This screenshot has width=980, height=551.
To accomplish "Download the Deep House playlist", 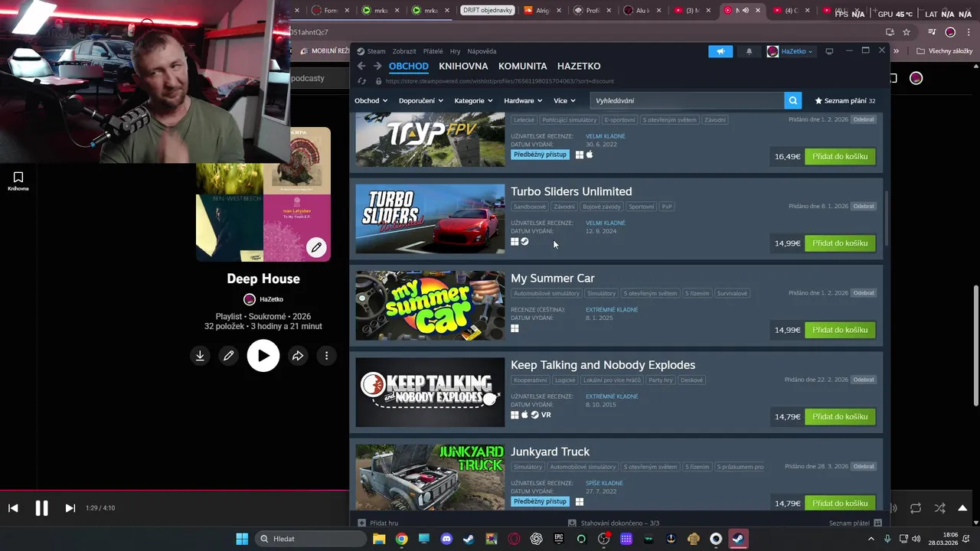I will 200,356.
